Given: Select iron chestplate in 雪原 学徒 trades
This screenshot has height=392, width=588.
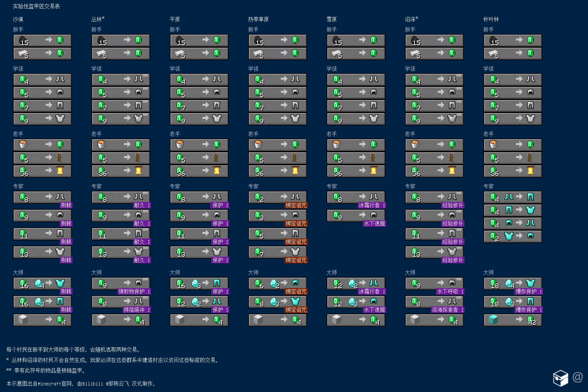Looking at the screenshot, I should tap(374, 118).
